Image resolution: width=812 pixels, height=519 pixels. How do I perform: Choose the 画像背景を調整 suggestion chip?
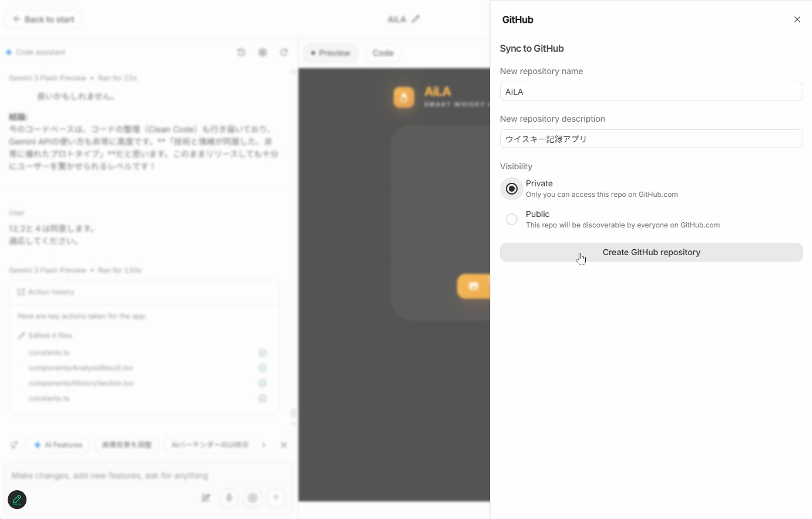tap(127, 445)
